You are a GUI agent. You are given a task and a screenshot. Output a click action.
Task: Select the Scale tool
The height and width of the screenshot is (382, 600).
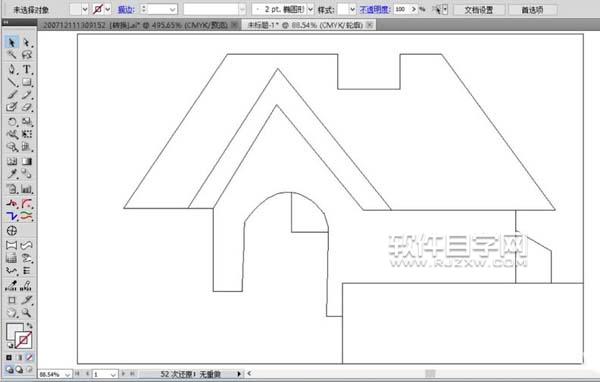pyautogui.click(x=26, y=122)
